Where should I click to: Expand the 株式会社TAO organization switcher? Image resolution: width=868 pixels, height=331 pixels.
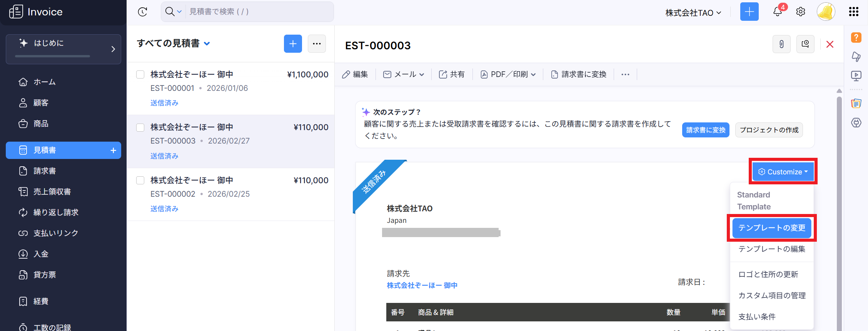(x=693, y=13)
